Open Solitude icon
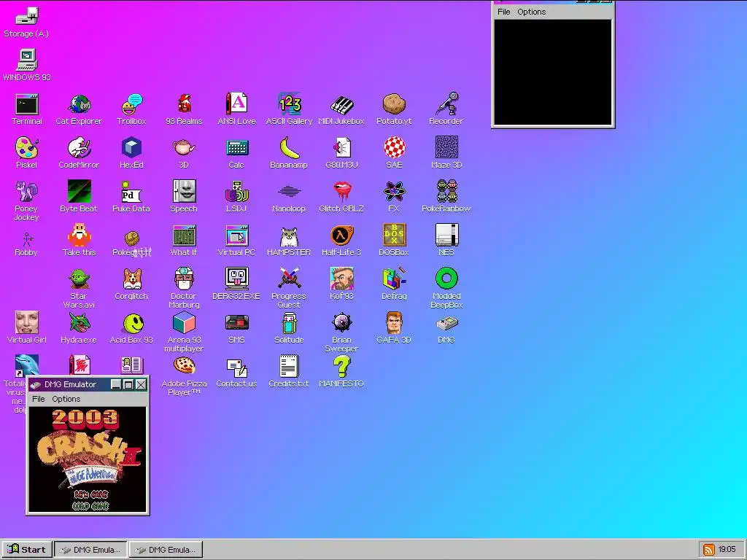The height and width of the screenshot is (560, 747). point(289,329)
